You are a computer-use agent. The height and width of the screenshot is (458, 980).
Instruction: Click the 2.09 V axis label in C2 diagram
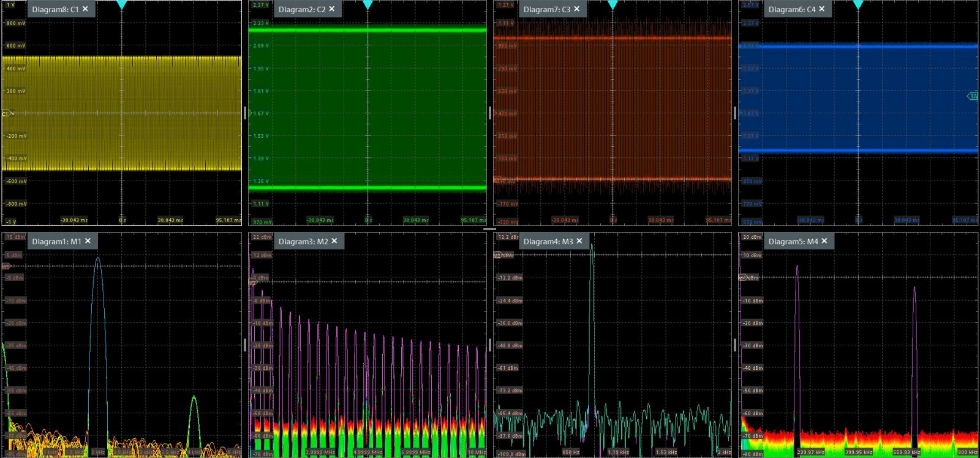261,46
